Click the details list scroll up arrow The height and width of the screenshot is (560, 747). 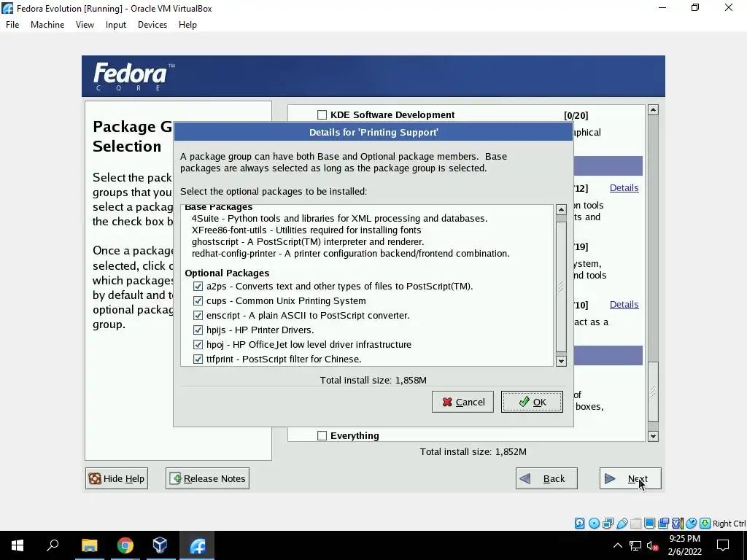click(x=561, y=210)
